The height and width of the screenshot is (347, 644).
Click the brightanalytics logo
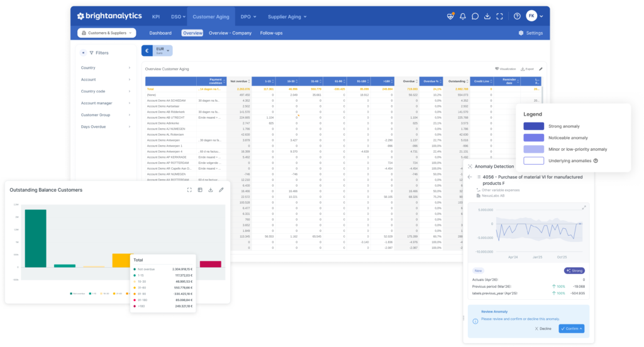click(x=109, y=16)
